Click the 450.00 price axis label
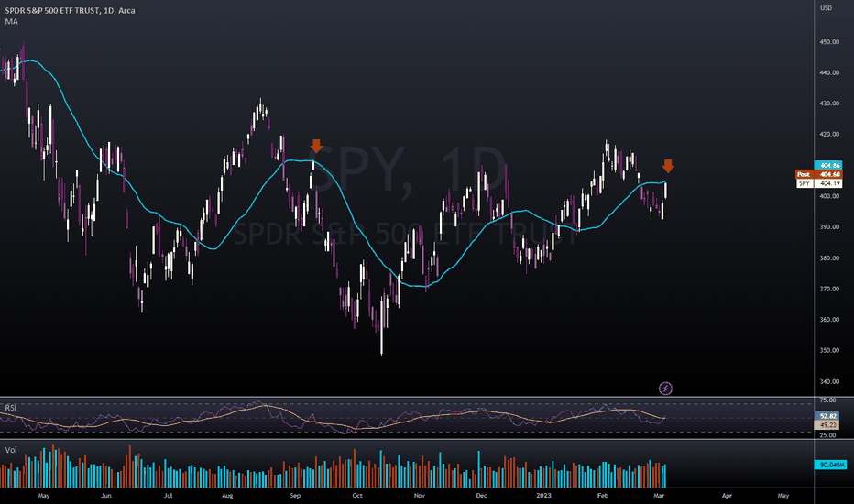 (x=829, y=42)
